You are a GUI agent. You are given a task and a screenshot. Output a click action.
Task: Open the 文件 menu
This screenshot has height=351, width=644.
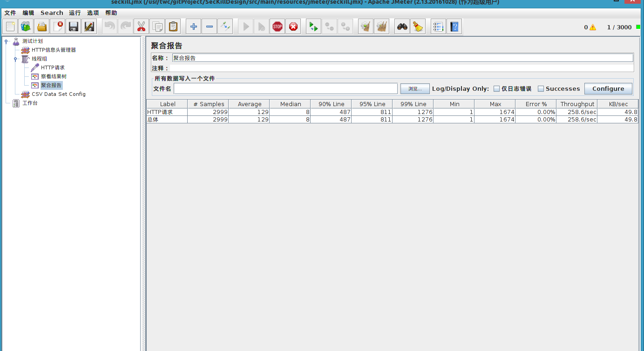point(10,13)
